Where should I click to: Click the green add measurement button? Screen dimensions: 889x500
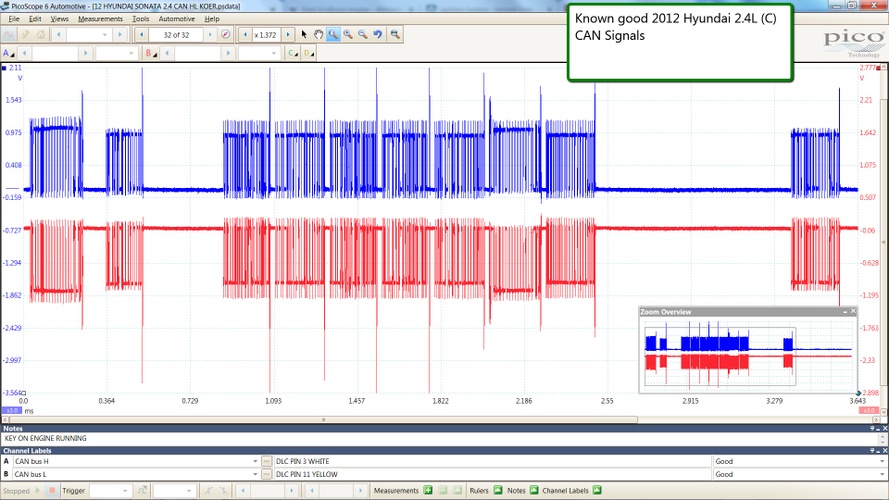pos(428,490)
